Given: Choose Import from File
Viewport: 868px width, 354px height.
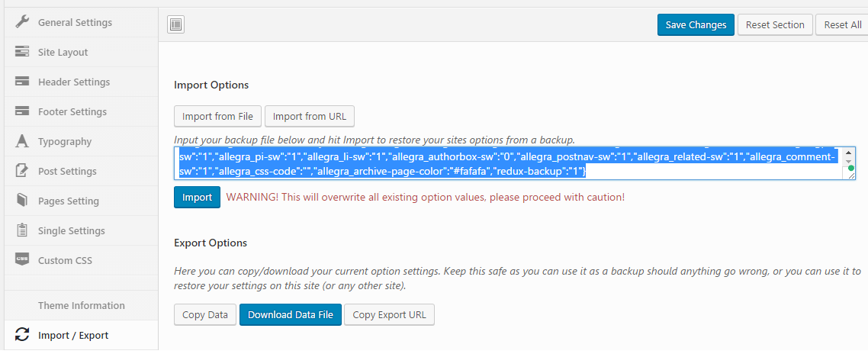Looking at the screenshot, I should pos(218,116).
